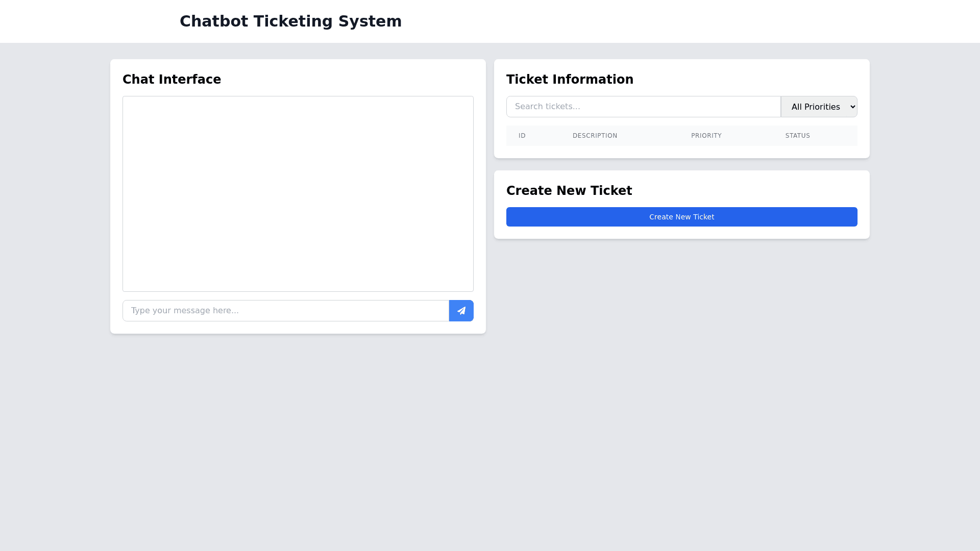Screen dimensions: 980x551
Task: Click inside the empty chat messages area
Action: point(298,194)
